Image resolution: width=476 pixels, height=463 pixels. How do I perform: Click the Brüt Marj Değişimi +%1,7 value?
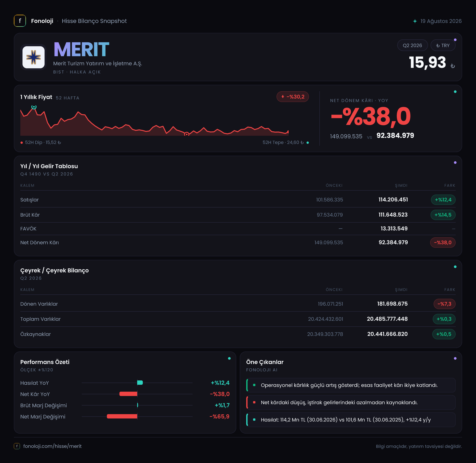222,405
